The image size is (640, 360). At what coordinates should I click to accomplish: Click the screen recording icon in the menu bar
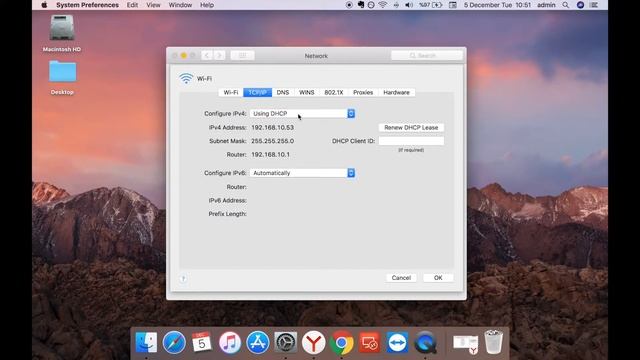(349, 5)
